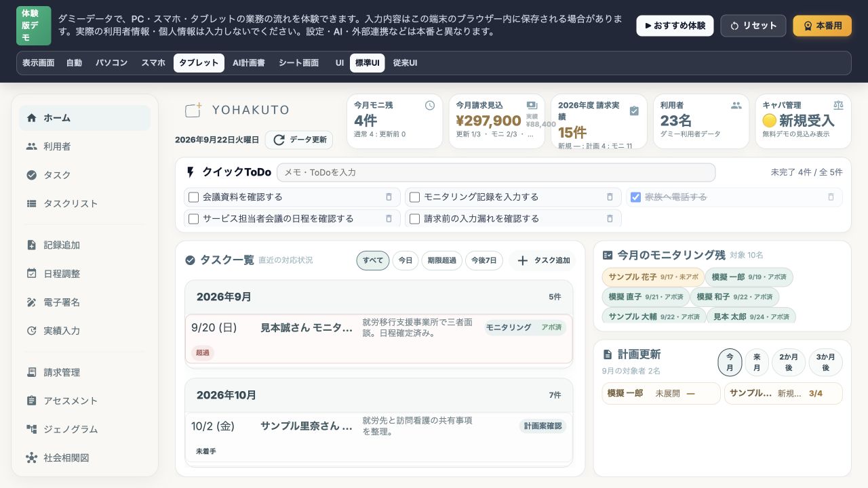The image size is (868, 488).
Task: Open the 模擬 一郎 未展開 plan card
Action: (661, 393)
